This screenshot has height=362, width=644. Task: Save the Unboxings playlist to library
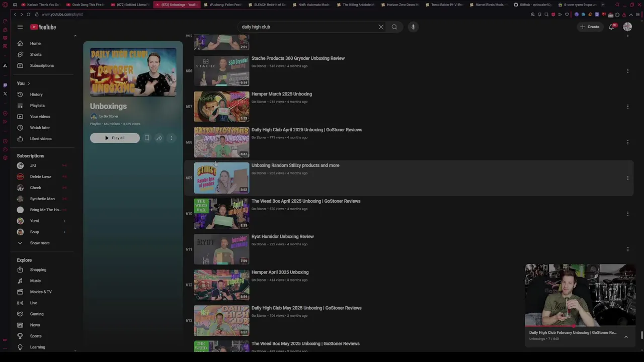pos(147,138)
